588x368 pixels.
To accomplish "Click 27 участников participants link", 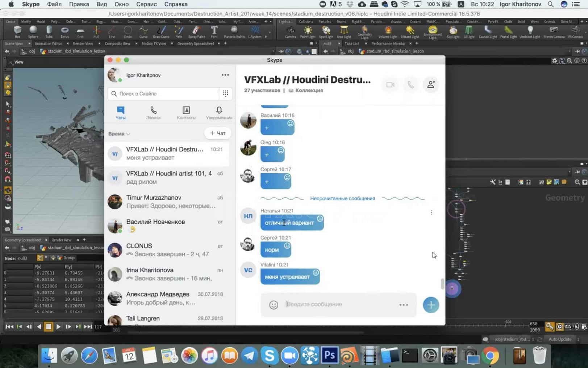I will [x=262, y=91].
